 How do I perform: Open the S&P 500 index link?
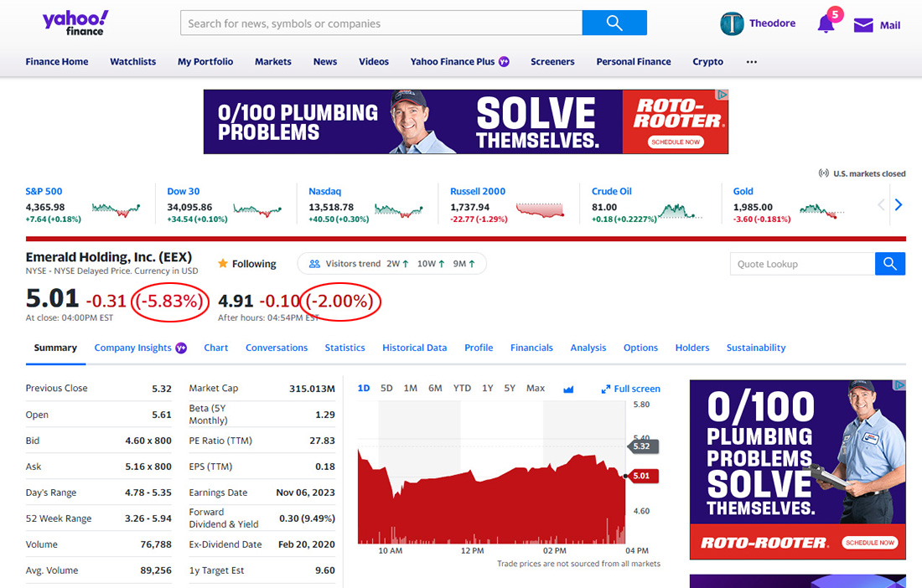pos(44,191)
